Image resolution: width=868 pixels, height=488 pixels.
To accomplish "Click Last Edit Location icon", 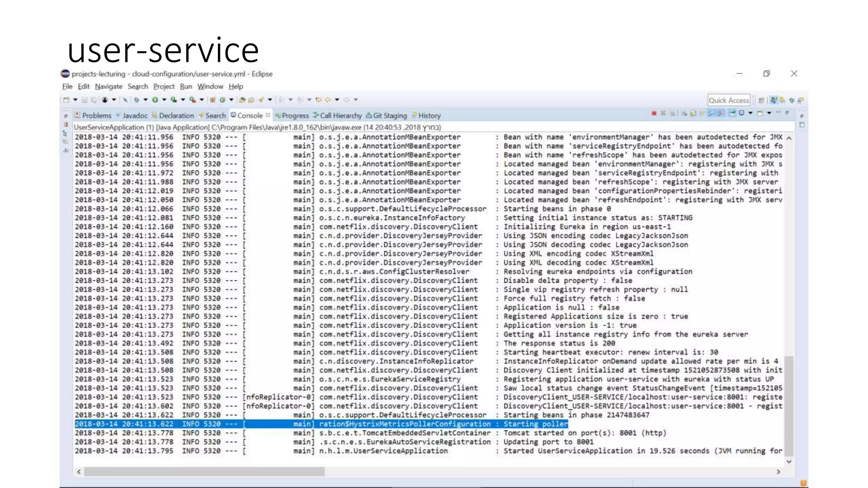I will tap(318, 100).
